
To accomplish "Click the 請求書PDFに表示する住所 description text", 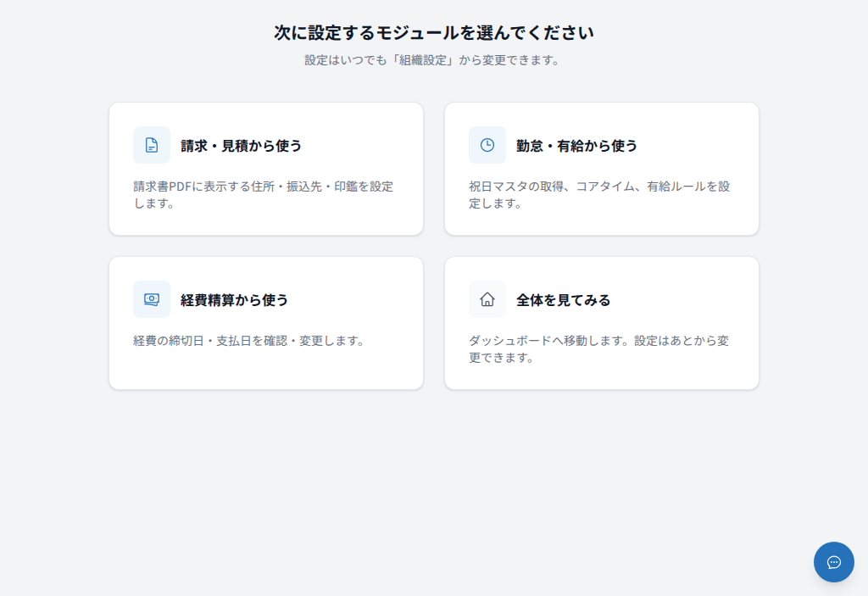I will [264, 195].
